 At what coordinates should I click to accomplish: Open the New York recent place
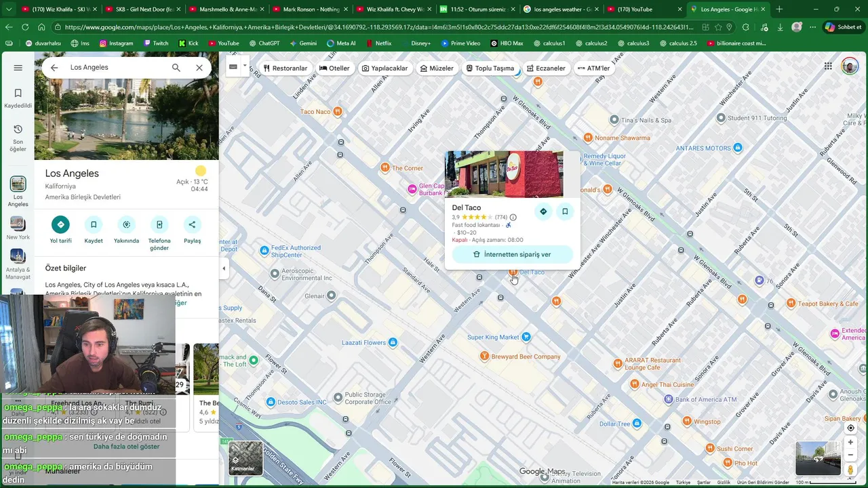pyautogui.click(x=18, y=228)
